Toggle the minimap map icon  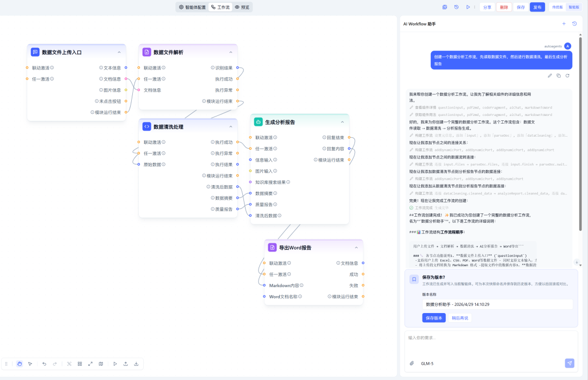pyautogui.click(x=101, y=364)
